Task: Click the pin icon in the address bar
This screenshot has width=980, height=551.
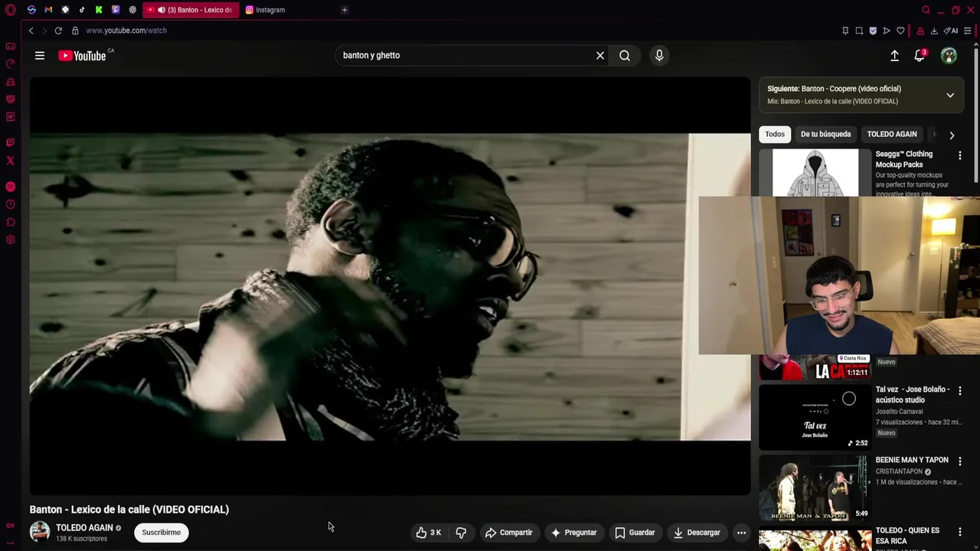Action: (x=845, y=31)
